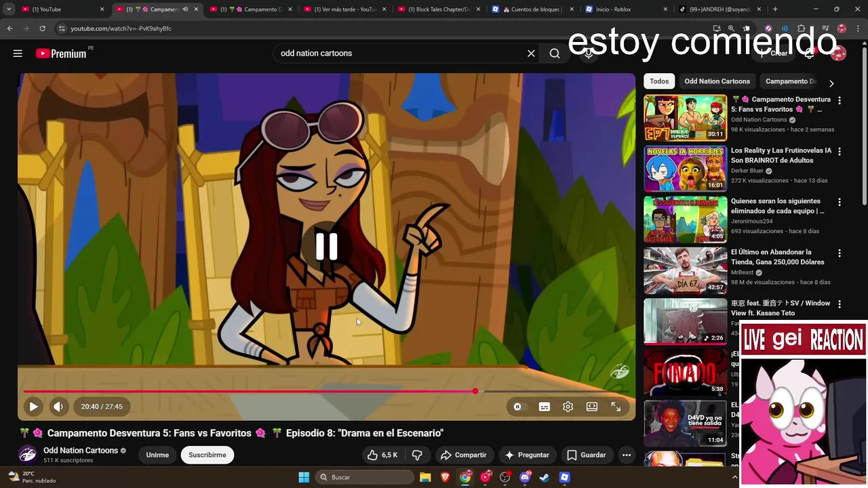The width and height of the screenshot is (868, 488).
Task: Open Novelas IA Horribles video thumbnail
Action: pos(685,169)
